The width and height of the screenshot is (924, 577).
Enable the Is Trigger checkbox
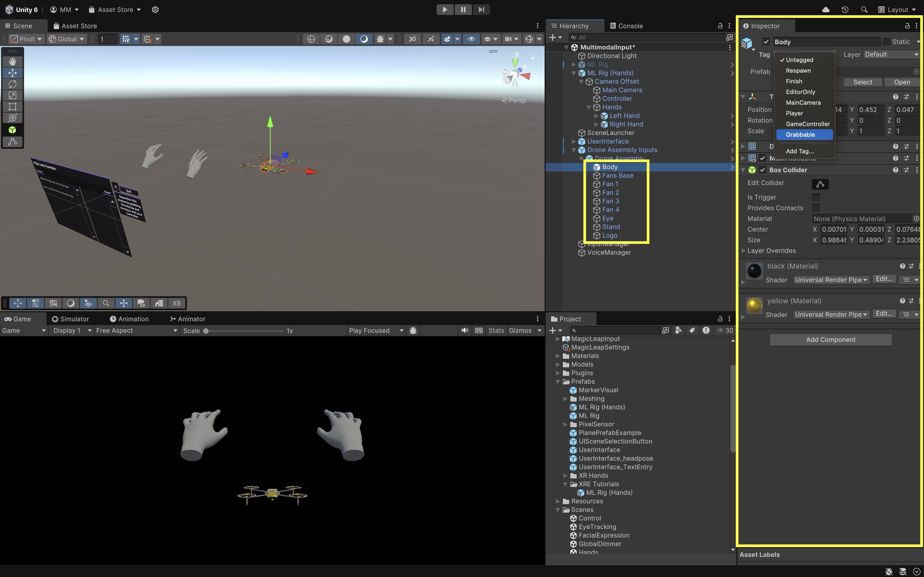pos(816,197)
